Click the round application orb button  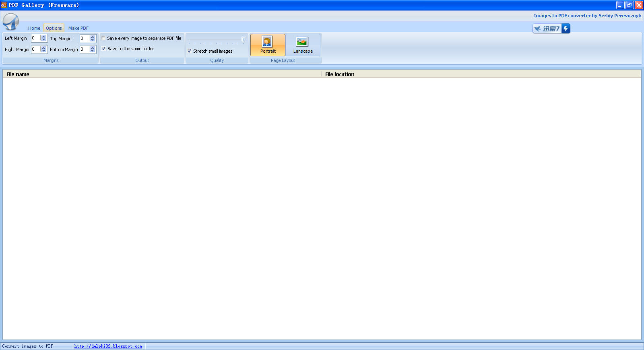coord(11,21)
